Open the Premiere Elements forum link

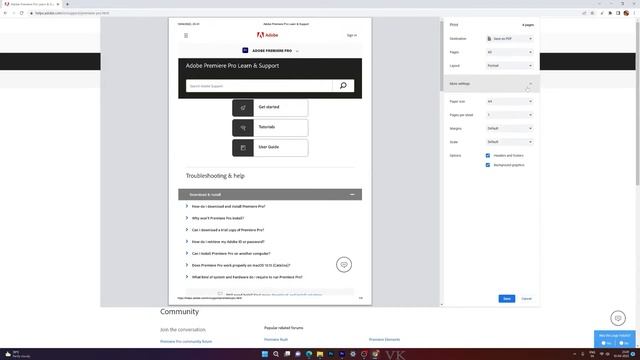[x=384, y=340]
